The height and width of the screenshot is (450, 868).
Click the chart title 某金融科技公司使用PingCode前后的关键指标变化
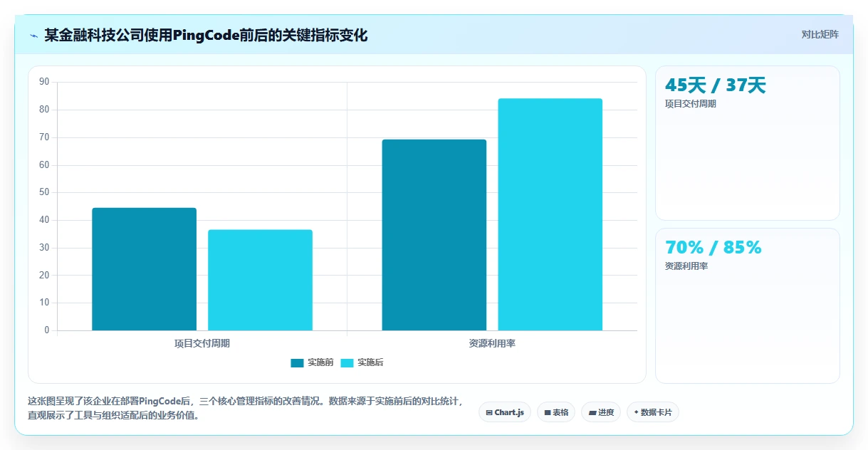point(206,35)
